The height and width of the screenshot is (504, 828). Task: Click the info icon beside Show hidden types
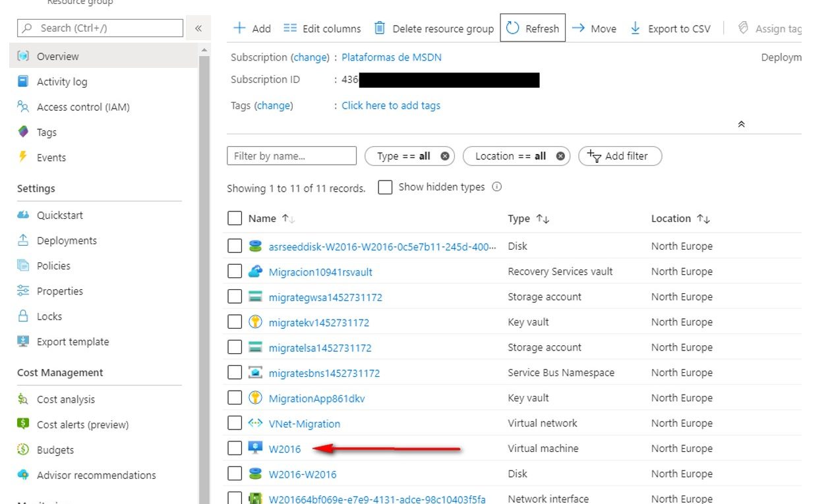point(497,187)
